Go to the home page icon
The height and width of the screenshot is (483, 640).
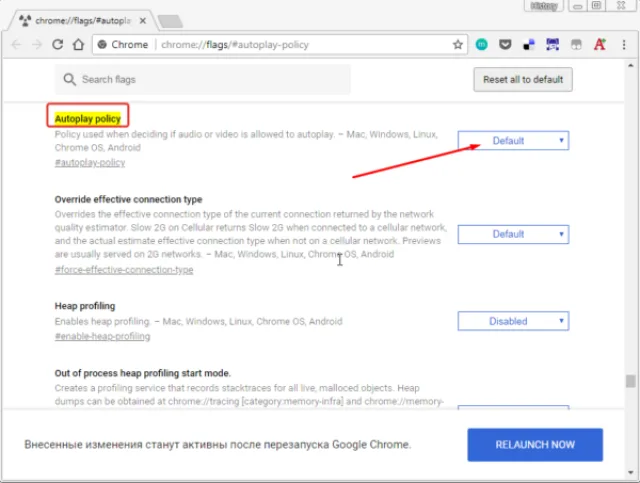point(78,45)
